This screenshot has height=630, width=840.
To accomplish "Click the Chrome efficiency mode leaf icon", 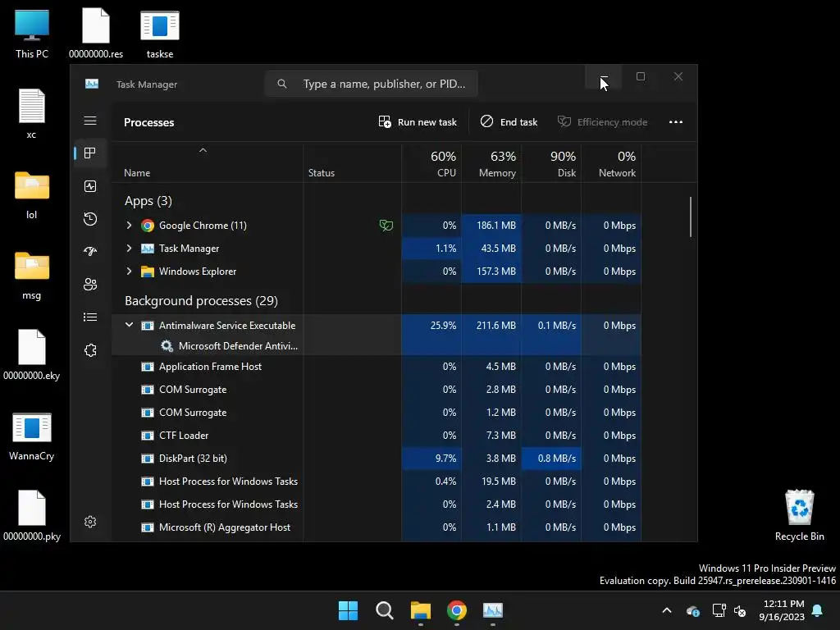I will (x=386, y=226).
